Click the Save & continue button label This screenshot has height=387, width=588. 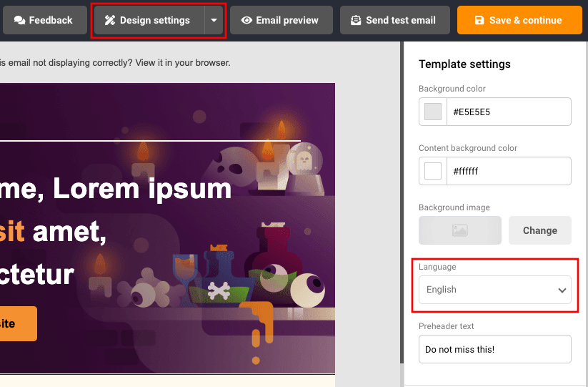[525, 20]
